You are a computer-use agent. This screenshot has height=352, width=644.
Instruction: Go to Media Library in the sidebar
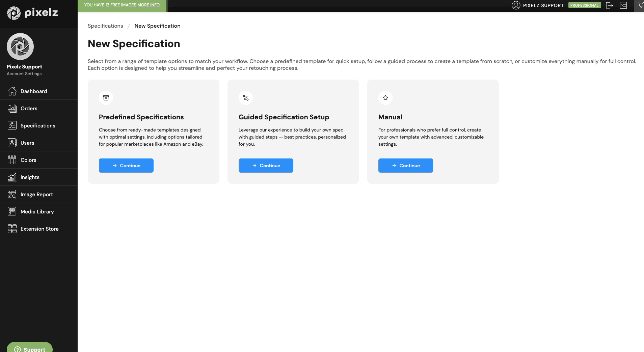[x=39, y=212]
